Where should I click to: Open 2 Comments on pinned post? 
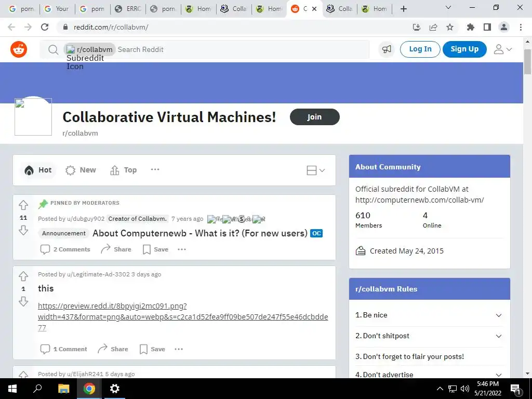point(65,249)
